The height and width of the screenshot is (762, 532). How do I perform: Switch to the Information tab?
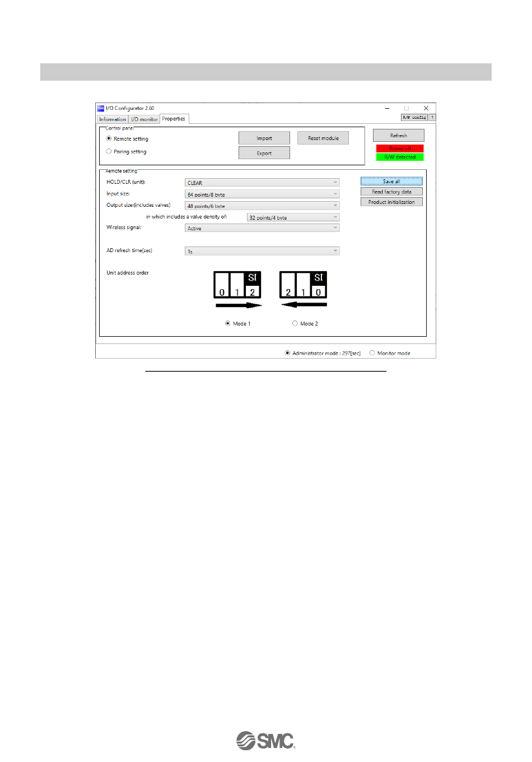tap(113, 119)
